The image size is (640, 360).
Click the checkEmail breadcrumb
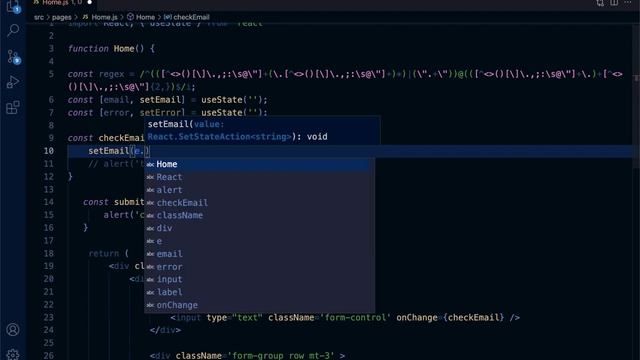pos(187,17)
